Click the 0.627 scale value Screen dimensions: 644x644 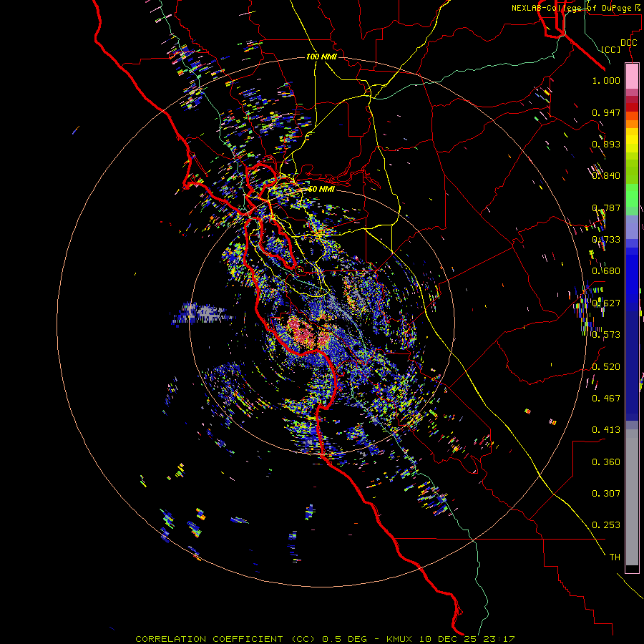pos(606,303)
